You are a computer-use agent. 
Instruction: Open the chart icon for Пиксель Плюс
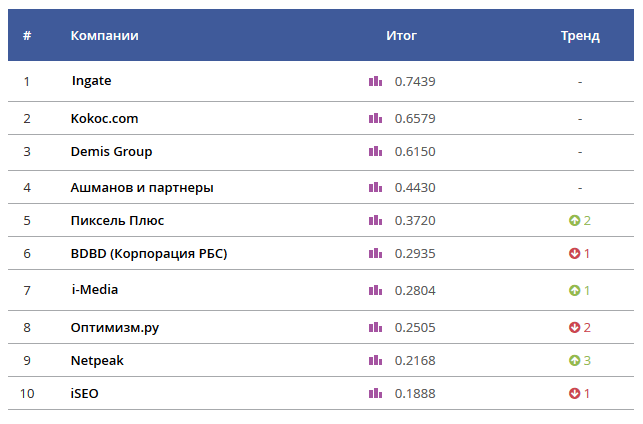pyautogui.click(x=375, y=220)
